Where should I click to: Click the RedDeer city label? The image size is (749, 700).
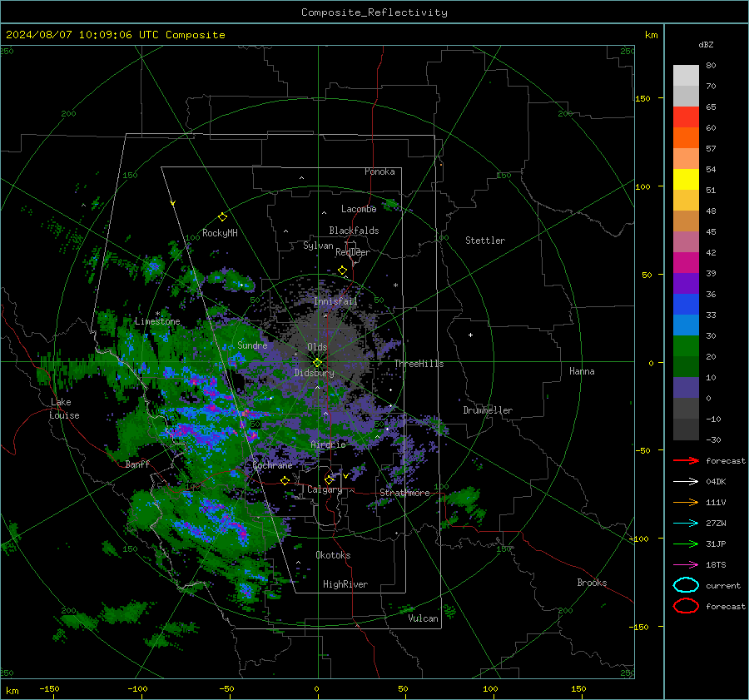(x=353, y=252)
